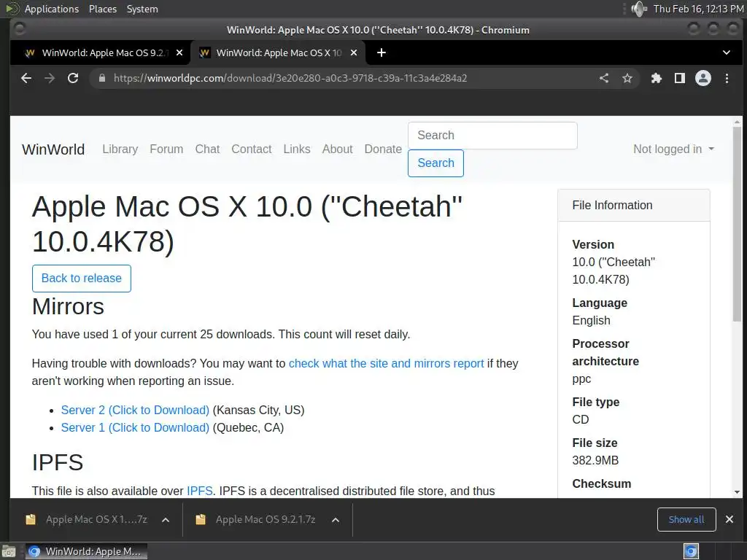
Task: Toggle the browser side panel
Action: (680, 78)
